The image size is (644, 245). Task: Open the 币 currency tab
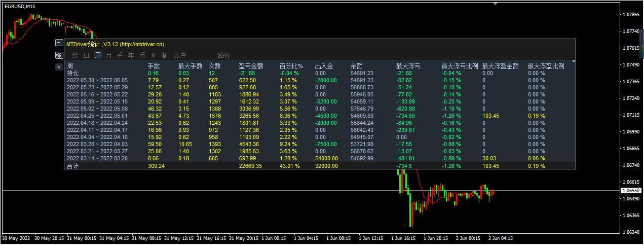click(x=142, y=55)
